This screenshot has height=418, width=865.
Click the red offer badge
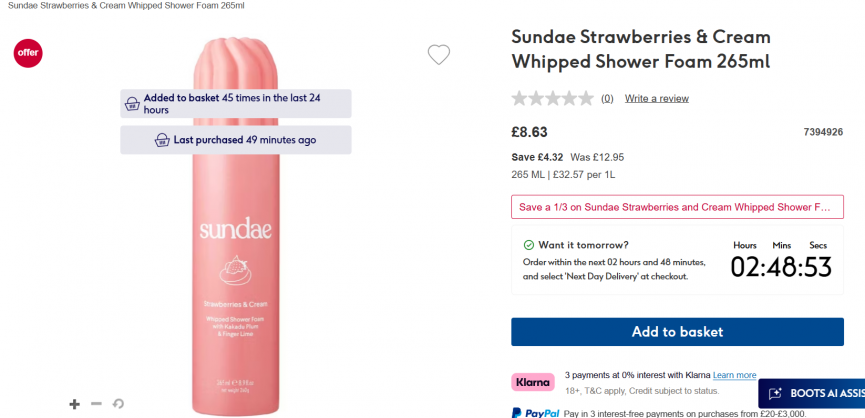28,53
